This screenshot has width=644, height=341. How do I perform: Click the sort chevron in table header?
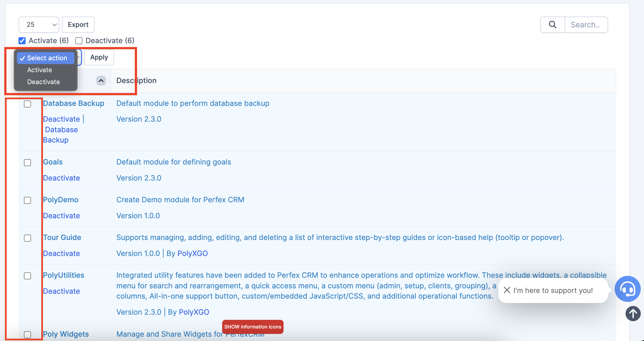tap(101, 81)
